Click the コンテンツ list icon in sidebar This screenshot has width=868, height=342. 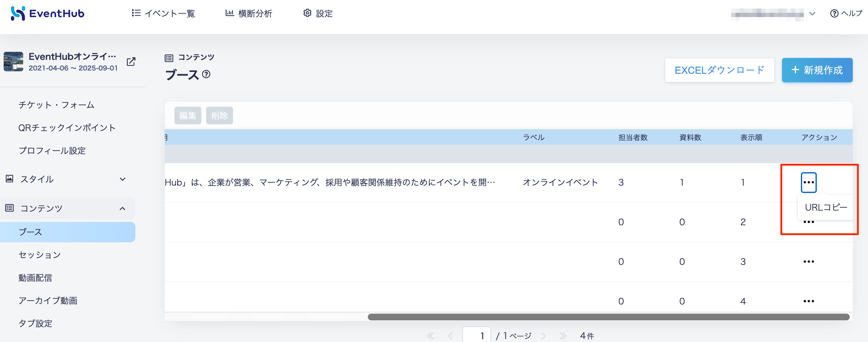pos(9,208)
